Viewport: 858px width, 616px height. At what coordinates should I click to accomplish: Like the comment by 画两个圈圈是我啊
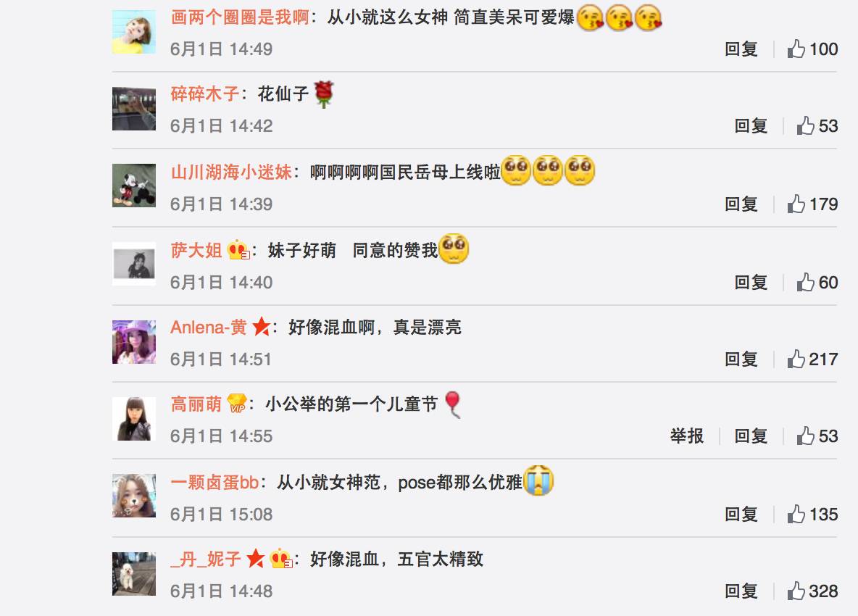(x=812, y=49)
